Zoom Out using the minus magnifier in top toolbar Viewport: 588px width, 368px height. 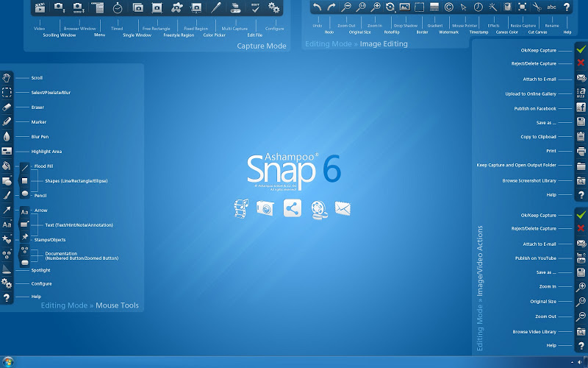click(x=346, y=7)
